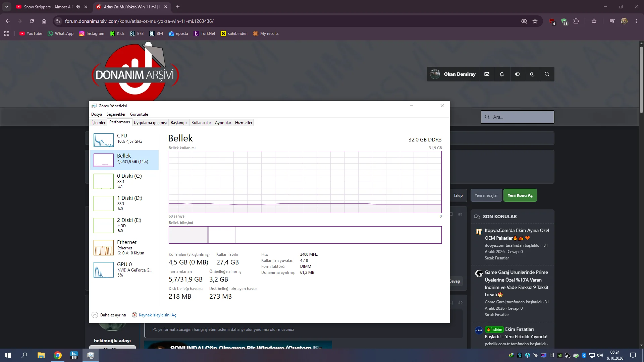Image resolution: width=644 pixels, height=362 pixels.
Task: Switch to Ayrıntılar tab
Action: click(223, 123)
